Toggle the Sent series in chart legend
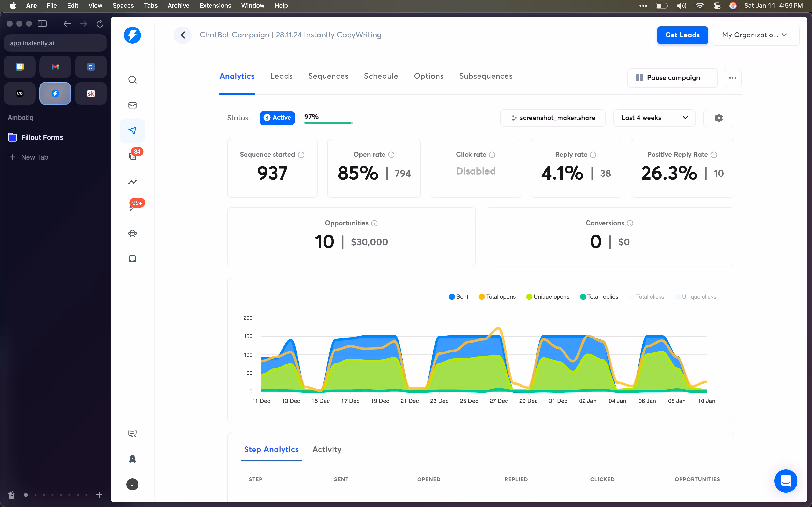This screenshot has height=507, width=812. [458, 297]
